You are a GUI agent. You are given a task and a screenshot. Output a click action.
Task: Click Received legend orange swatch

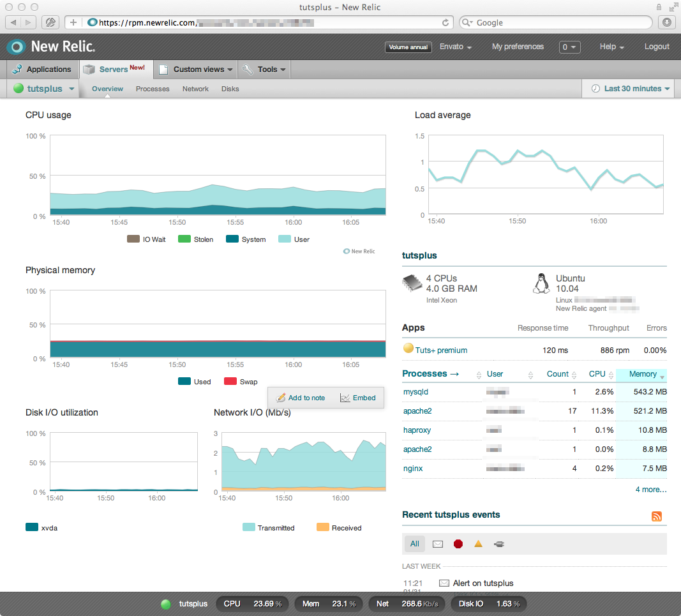coord(323,527)
